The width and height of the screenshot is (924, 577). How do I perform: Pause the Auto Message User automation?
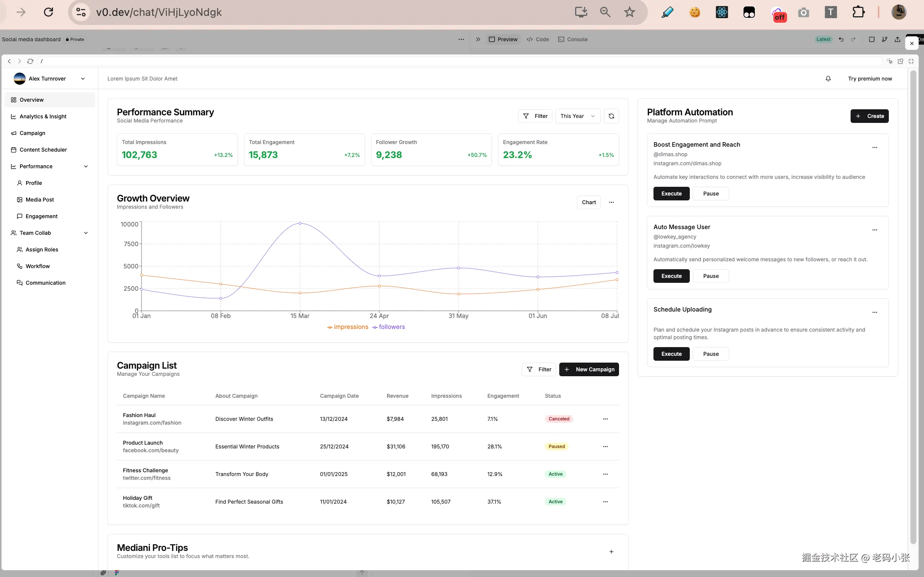point(711,276)
